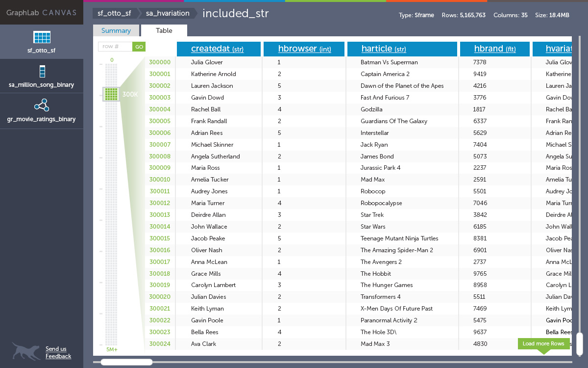
Task: Navigate to sa_hvariation breadcrumb
Action: pos(168,13)
